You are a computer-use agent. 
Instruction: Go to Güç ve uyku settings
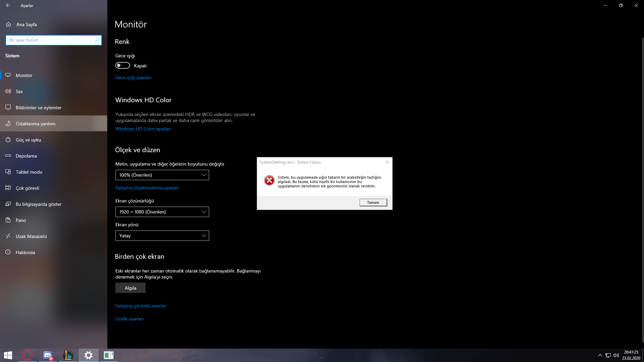tap(28, 140)
